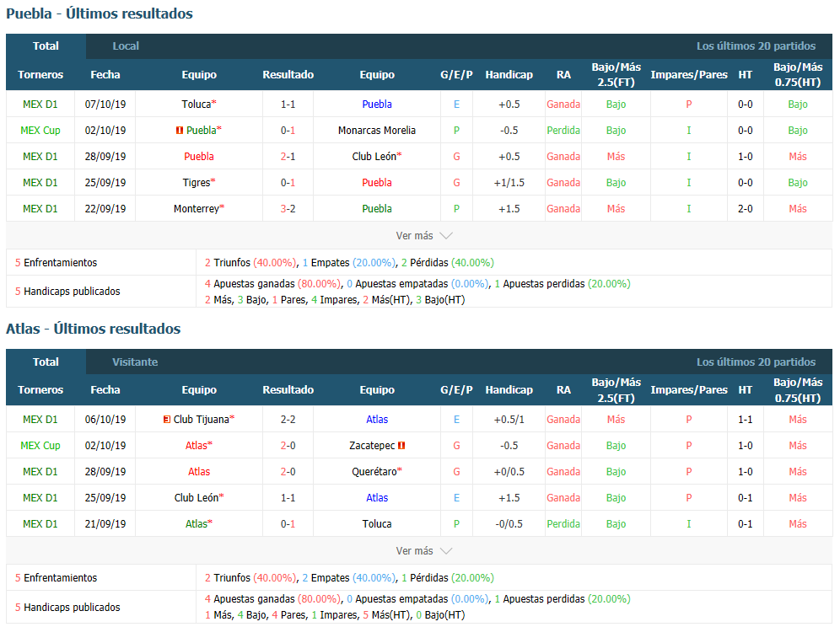
Task: Click the Torneos column header in Puebla table
Action: (x=40, y=74)
